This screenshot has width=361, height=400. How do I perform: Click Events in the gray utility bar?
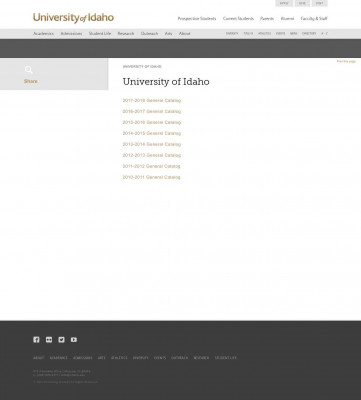coord(280,34)
